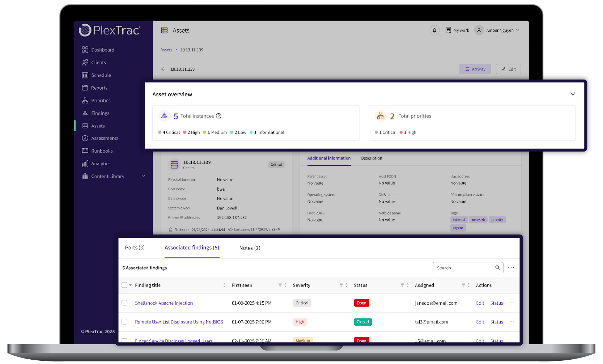Check the Remote User List Disclosure row
This screenshot has width=603, height=364.
[124, 322]
